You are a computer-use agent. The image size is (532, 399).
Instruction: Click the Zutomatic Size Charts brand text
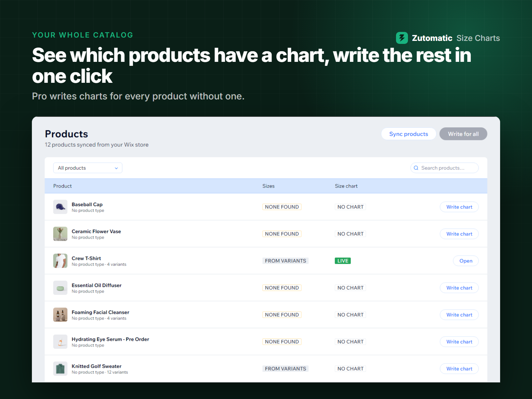point(456,38)
